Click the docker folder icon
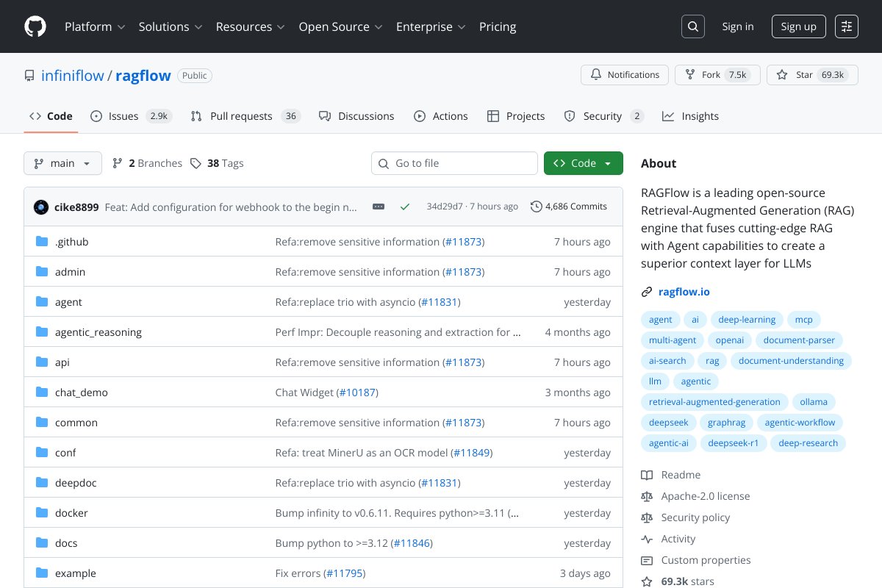Viewport: 882px width, 588px height. coord(42,513)
